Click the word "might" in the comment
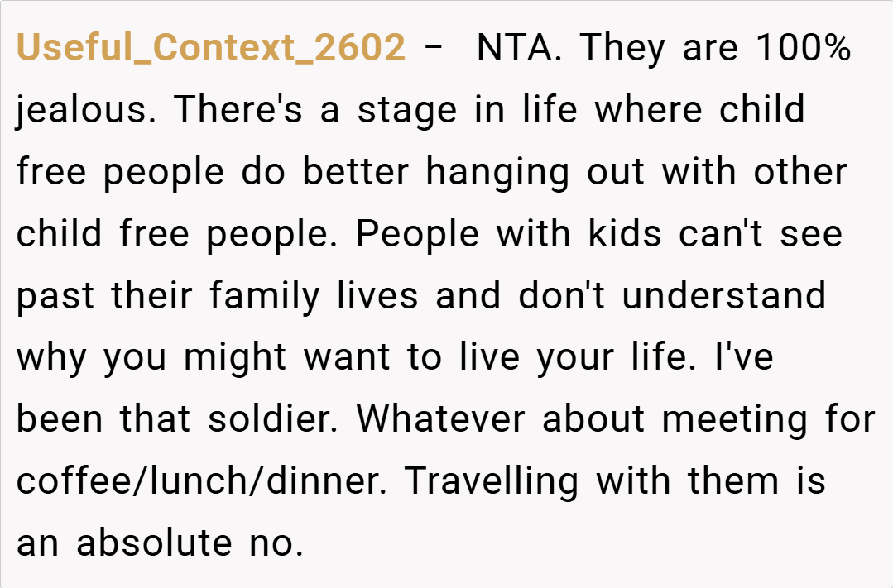 236,358
